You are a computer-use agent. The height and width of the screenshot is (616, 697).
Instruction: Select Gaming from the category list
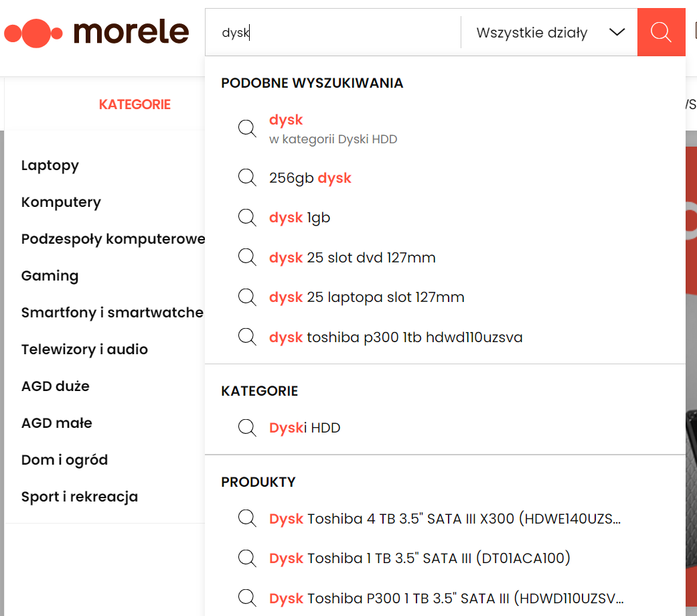[x=50, y=276]
